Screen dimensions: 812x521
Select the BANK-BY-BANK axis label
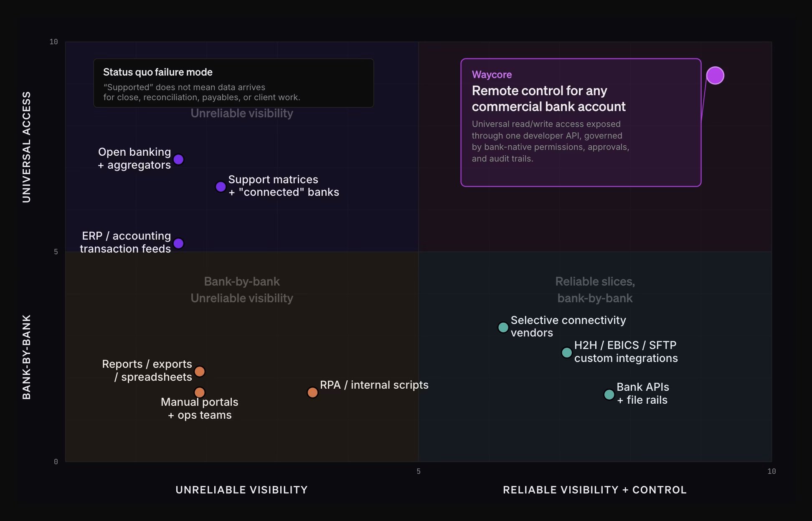(x=26, y=357)
